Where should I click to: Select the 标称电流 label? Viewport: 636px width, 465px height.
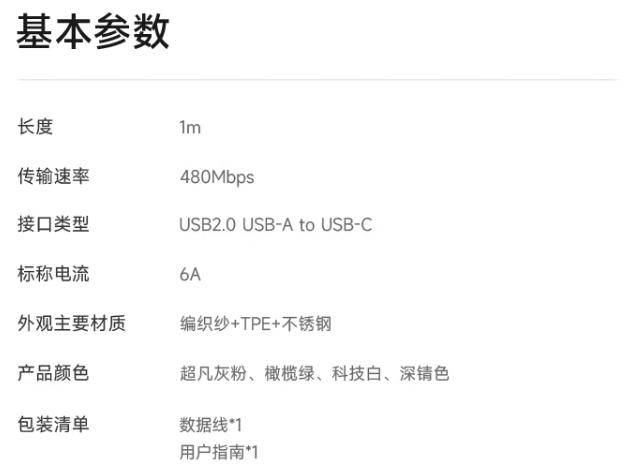pyautogui.click(x=53, y=273)
